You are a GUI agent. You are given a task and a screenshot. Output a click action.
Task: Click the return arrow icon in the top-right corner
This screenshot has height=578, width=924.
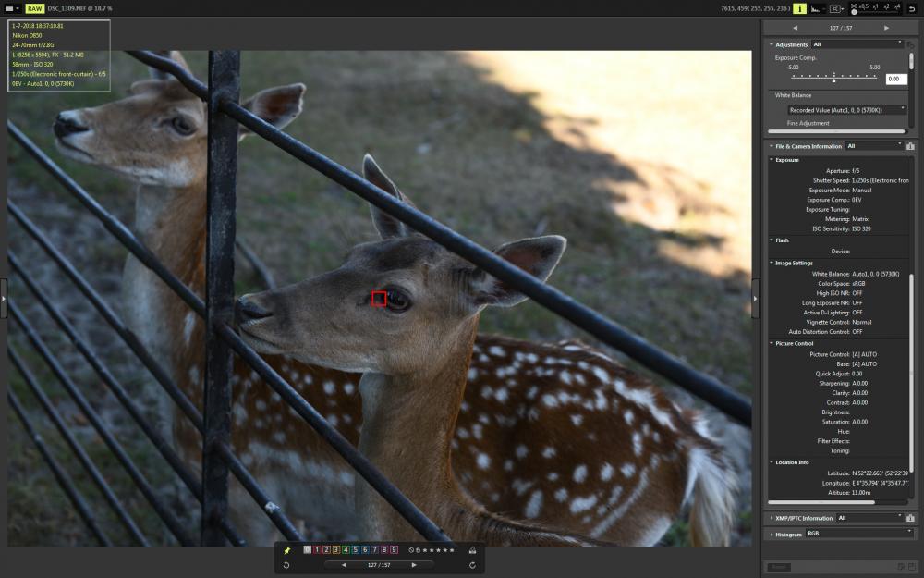pyautogui.click(x=912, y=8)
